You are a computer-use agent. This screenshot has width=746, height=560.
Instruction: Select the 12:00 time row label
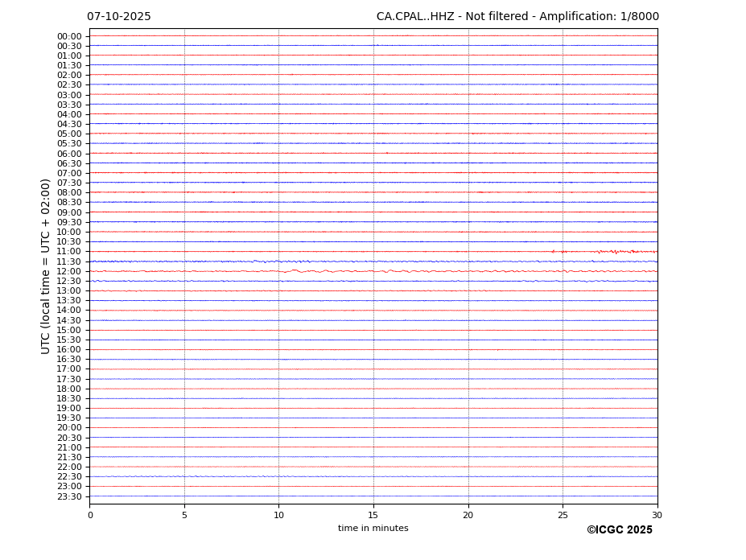click(69, 271)
